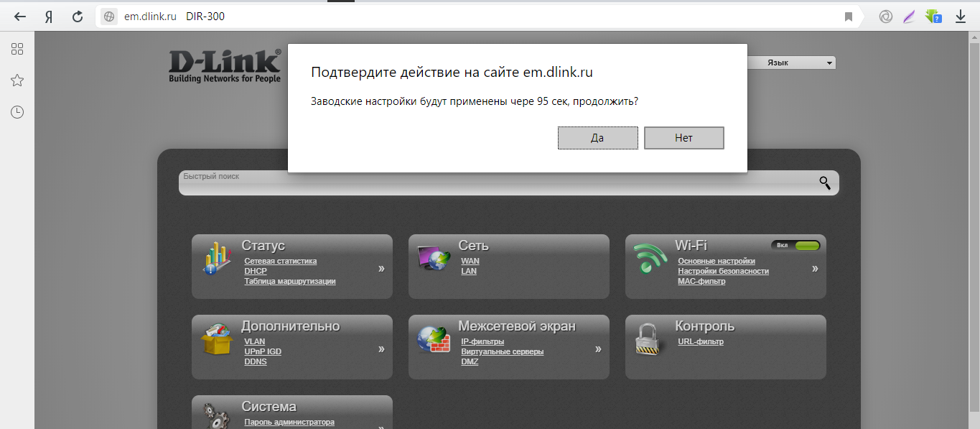Open Настройки безопасности link
This screenshot has width=980, height=429.
click(x=723, y=272)
